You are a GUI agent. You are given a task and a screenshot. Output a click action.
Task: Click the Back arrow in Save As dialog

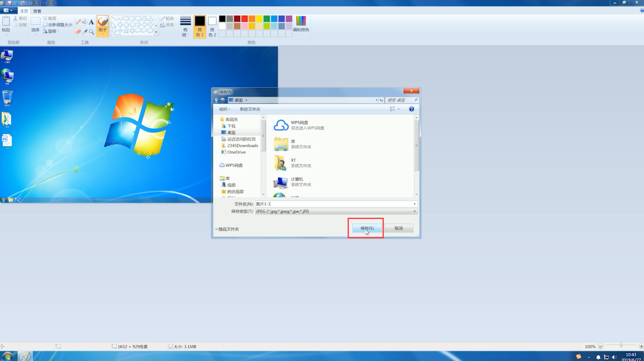(x=216, y=100)
